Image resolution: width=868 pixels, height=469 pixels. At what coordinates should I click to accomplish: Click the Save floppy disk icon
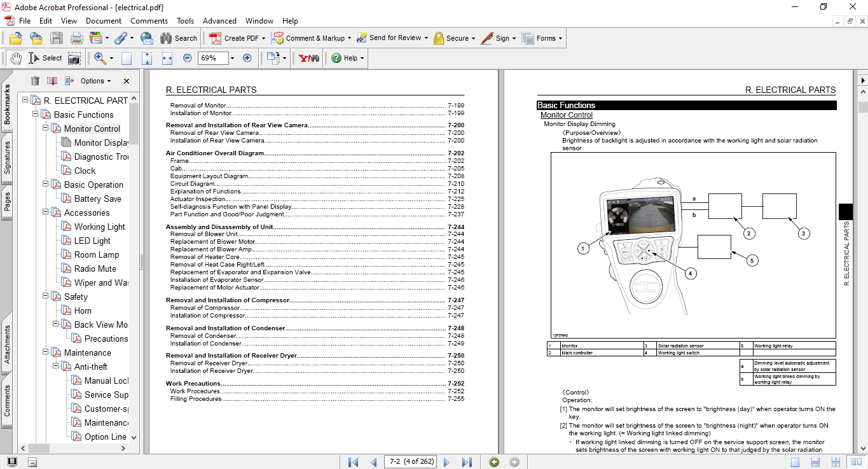coord(57,38)
